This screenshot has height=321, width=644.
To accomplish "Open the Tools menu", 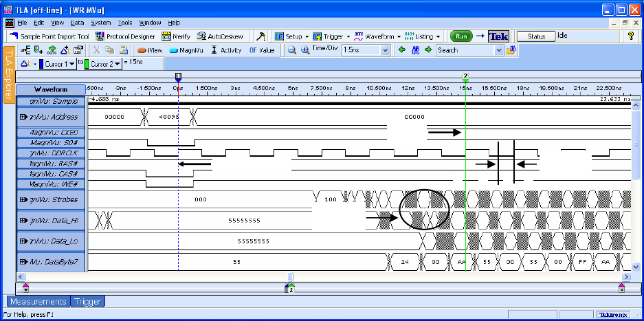I will (x=125, y=23).
